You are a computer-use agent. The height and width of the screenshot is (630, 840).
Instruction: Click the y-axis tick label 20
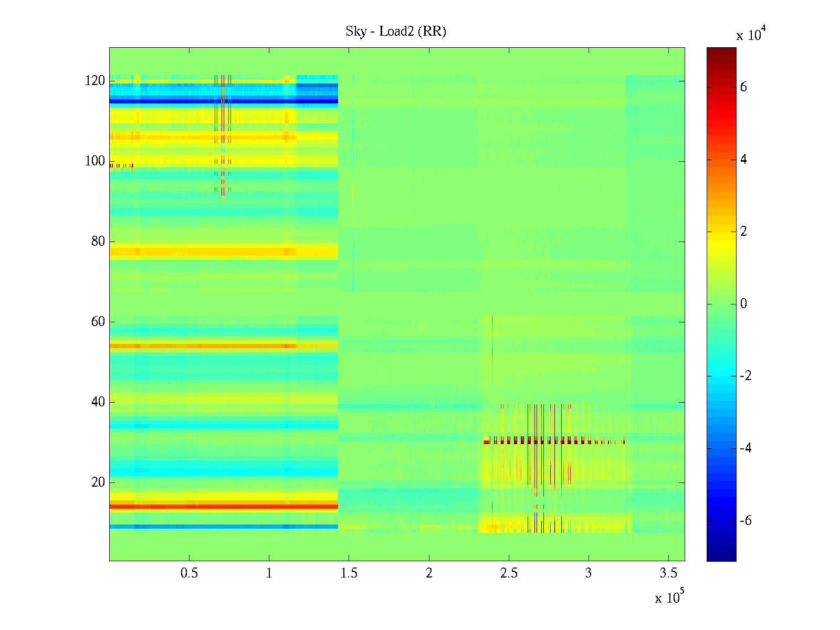click(x=98, y=482)
